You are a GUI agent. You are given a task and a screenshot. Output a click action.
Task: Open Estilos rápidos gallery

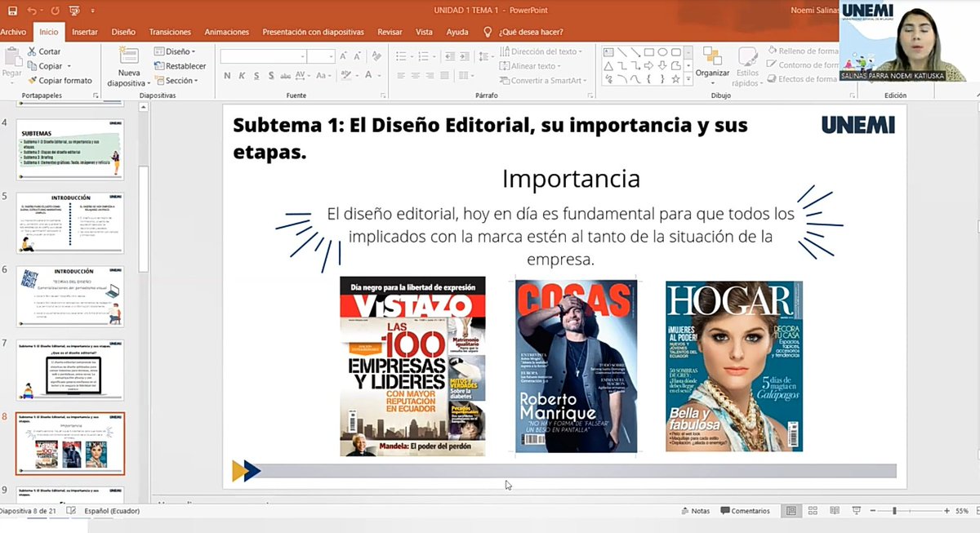[x=746, y=66]
